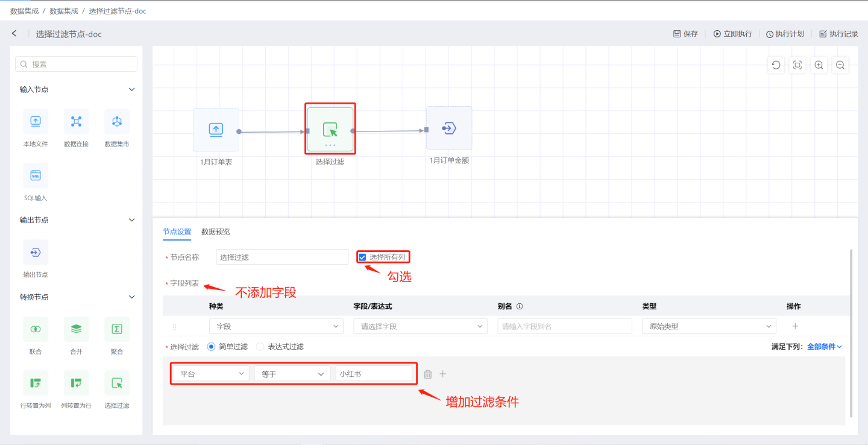Select the 简单过滤 radio button
Image resolution: width=868 pixels, height=445 pixels.
[211, 347]
